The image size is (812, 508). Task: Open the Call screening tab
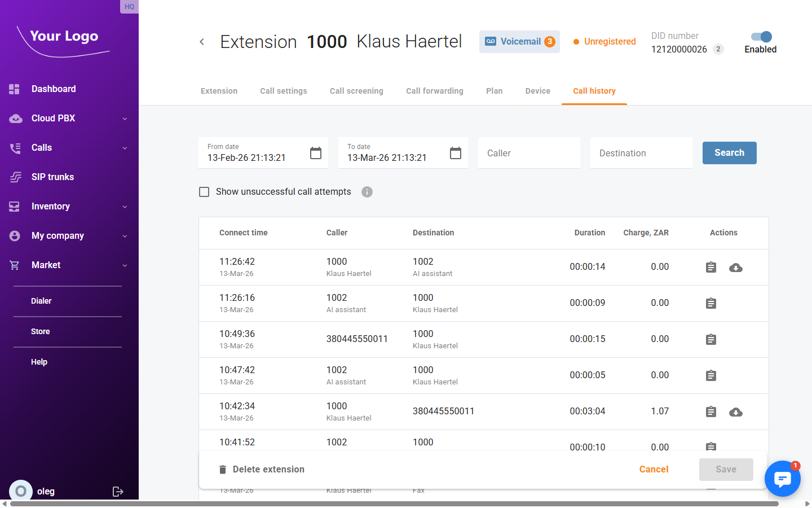[x=356, y=91]
